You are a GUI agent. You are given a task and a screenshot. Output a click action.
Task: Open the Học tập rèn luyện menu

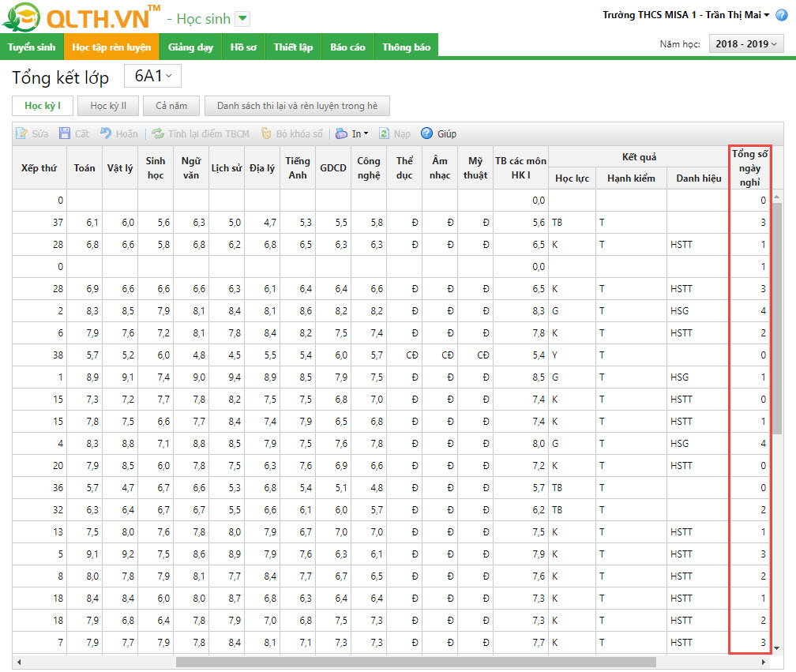click(x=111, y=47)
